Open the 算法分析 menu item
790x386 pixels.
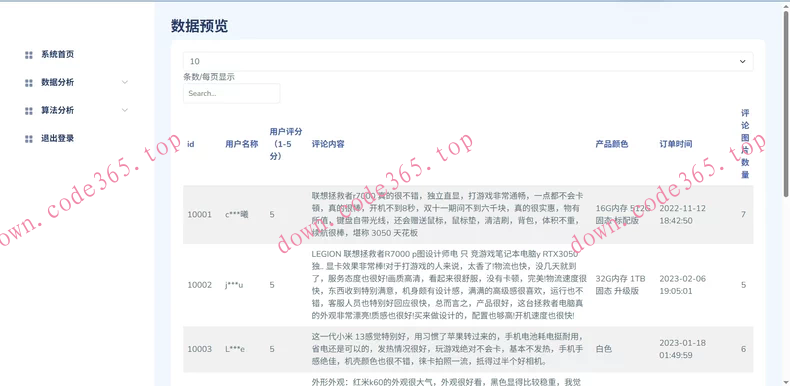[x=57, y=110]
